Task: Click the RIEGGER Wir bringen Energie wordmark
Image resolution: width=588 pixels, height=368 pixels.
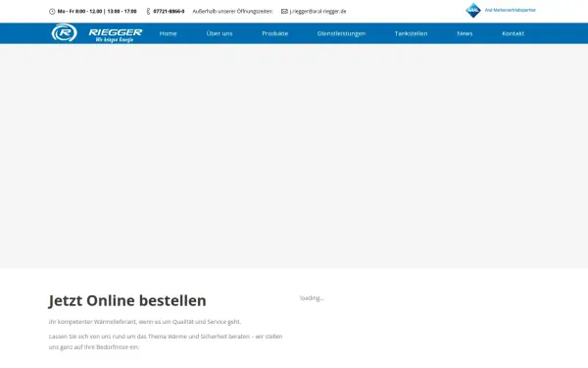Action: coord(115,35)
